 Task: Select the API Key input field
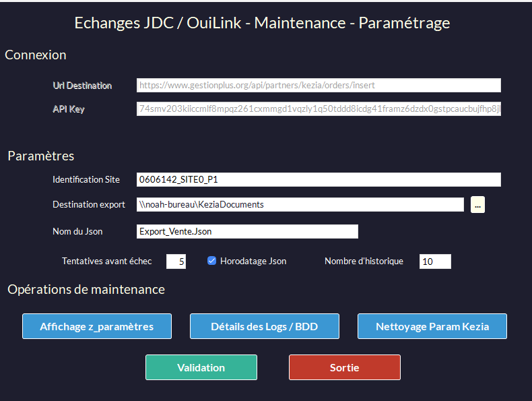coord(319,109)
